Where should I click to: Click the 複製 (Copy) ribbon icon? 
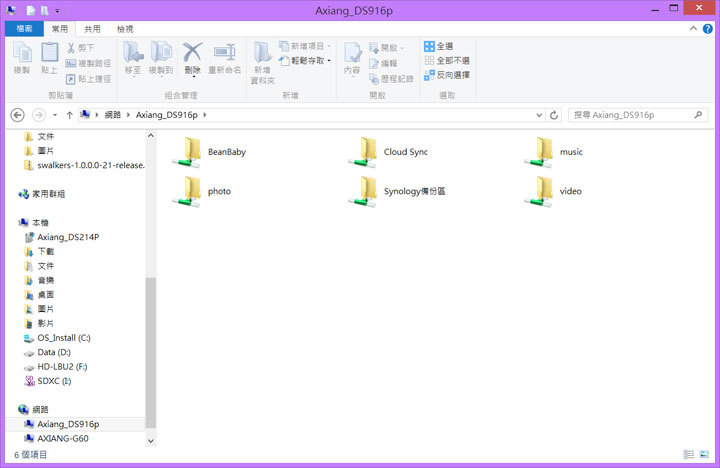[22, 56]
